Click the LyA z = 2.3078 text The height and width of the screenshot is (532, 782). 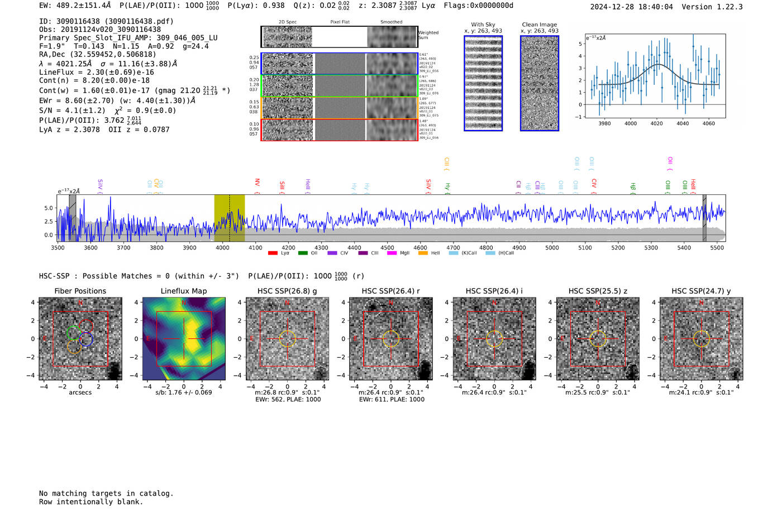(x=69, y=130)
